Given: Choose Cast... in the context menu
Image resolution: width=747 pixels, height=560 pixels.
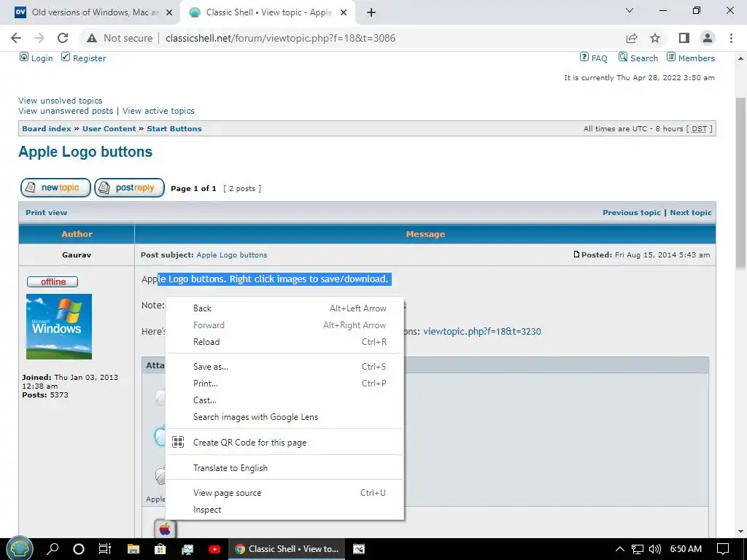Looking at the screenshot, I should coord(285,400).
